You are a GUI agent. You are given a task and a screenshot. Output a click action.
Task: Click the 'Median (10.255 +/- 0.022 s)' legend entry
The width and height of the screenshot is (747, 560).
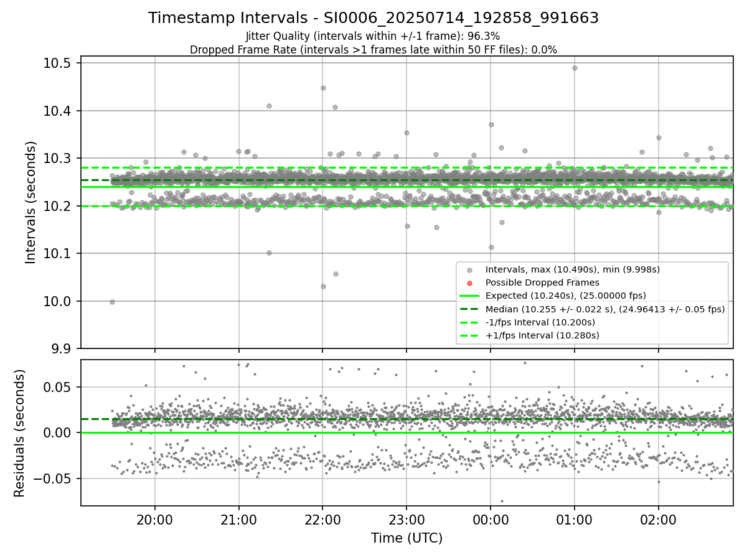coord(605,309)
